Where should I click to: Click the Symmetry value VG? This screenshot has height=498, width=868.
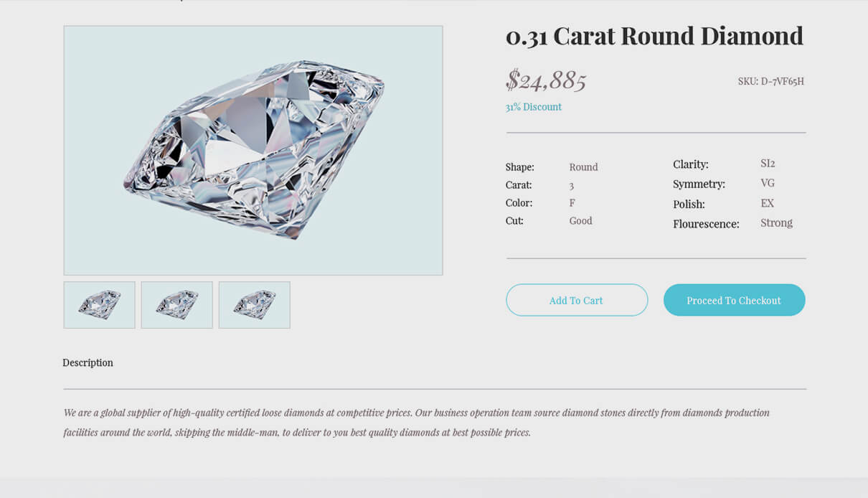(768, 183)
